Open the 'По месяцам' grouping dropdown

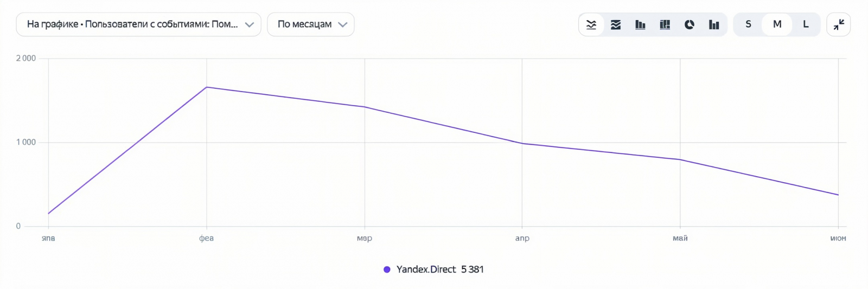(310, 24)
